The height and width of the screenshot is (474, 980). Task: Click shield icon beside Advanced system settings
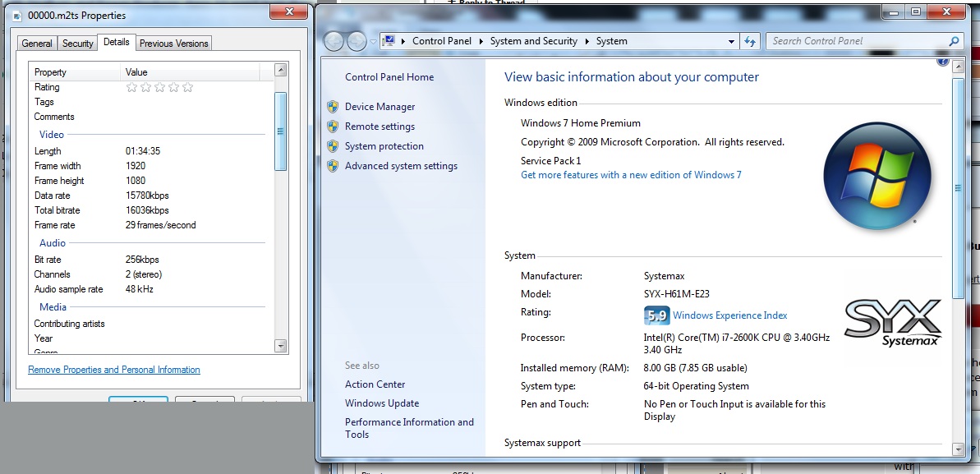(333, 166)
